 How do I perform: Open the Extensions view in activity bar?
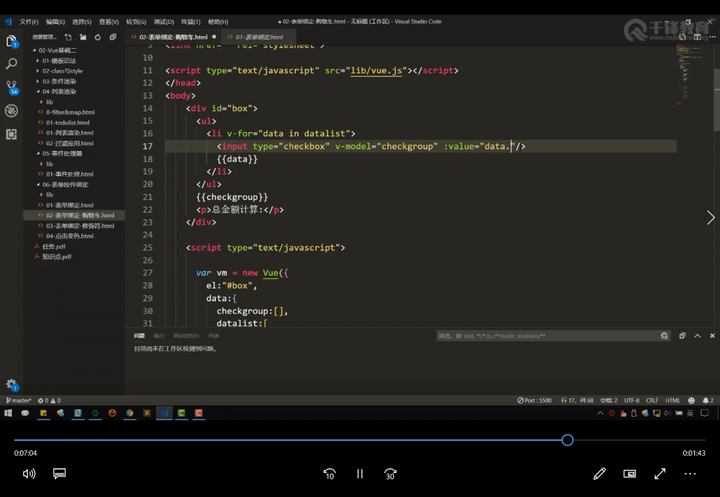(11, 134)
